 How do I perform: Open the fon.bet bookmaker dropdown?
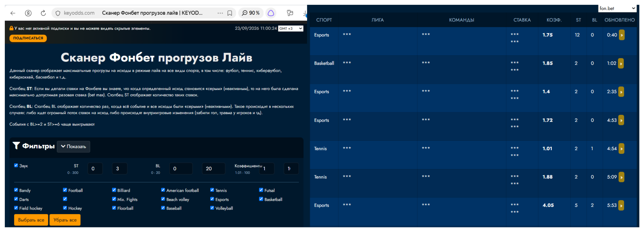click(617, 8)
